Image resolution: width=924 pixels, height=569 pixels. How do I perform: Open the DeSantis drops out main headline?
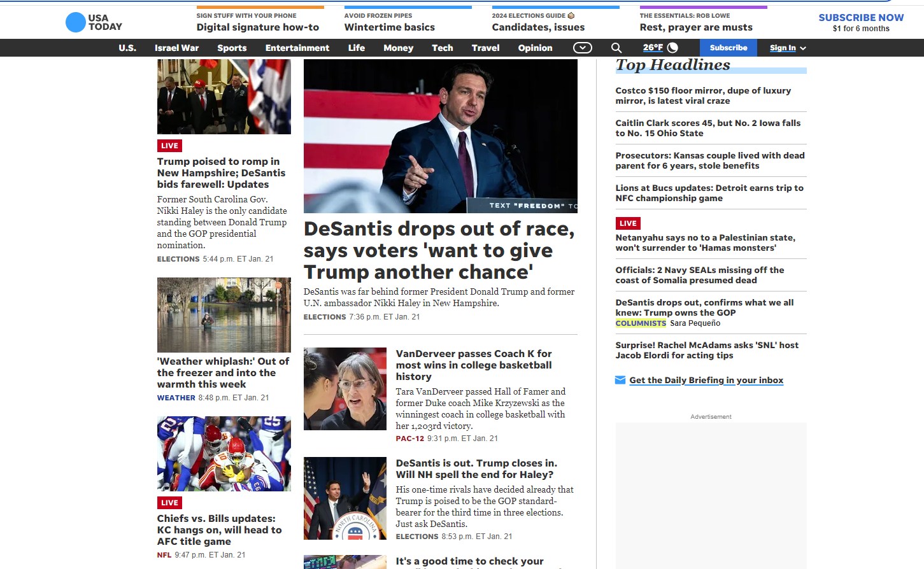click(439, 250)
